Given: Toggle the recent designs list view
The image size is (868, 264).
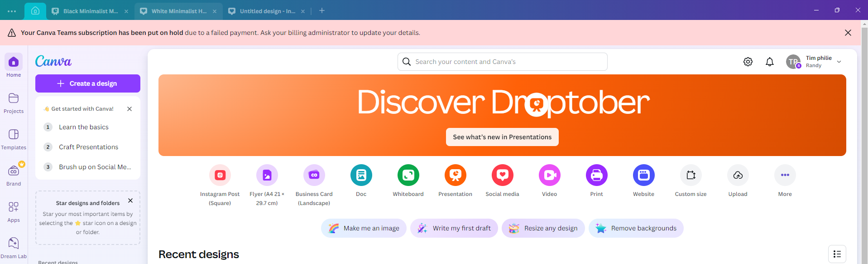Looking at the screenshot, I should click(837, 254).
